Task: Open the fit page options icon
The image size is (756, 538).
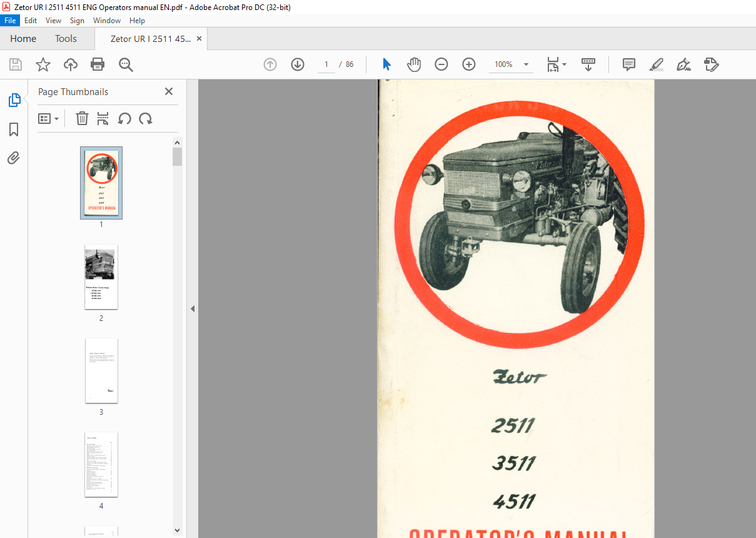Action: click(x=552, y=64)
